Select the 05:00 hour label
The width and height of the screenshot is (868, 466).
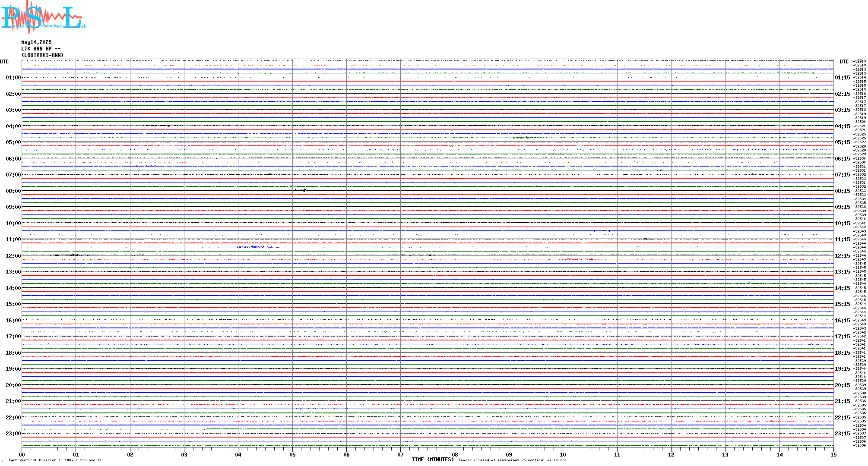click(13, 142)
